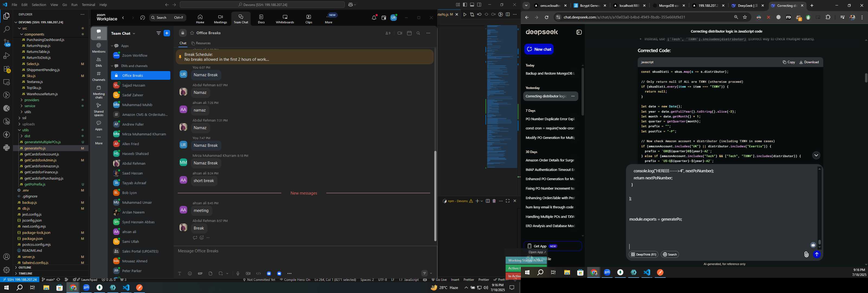Toggle VS Code primary side bar layout

[465, 5]
